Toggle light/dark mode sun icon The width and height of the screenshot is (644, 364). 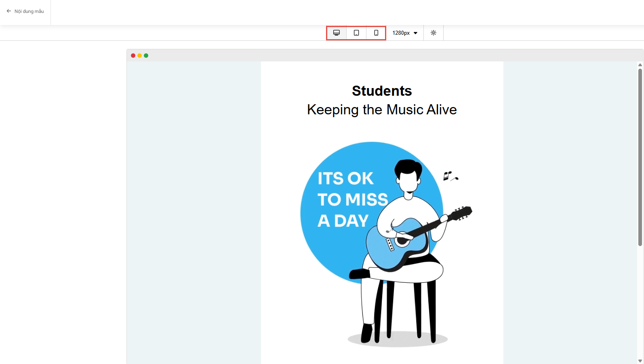pos(434,33)
